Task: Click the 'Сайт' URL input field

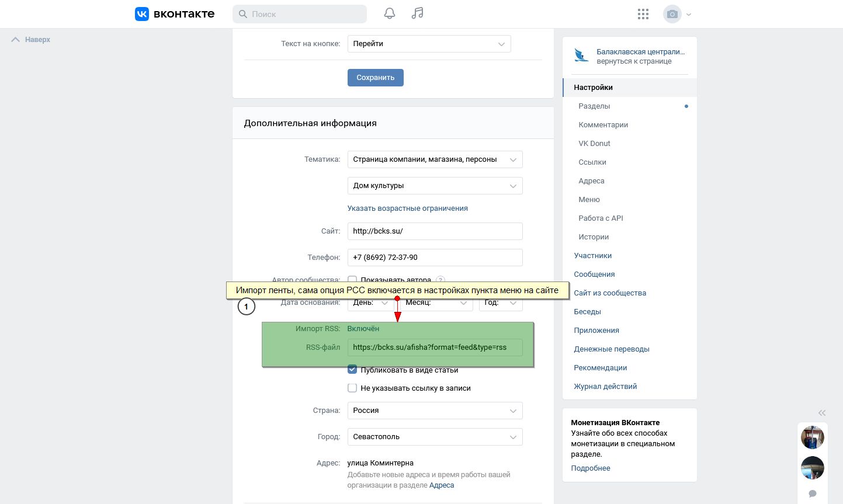Action: click(x=435, y=231)
